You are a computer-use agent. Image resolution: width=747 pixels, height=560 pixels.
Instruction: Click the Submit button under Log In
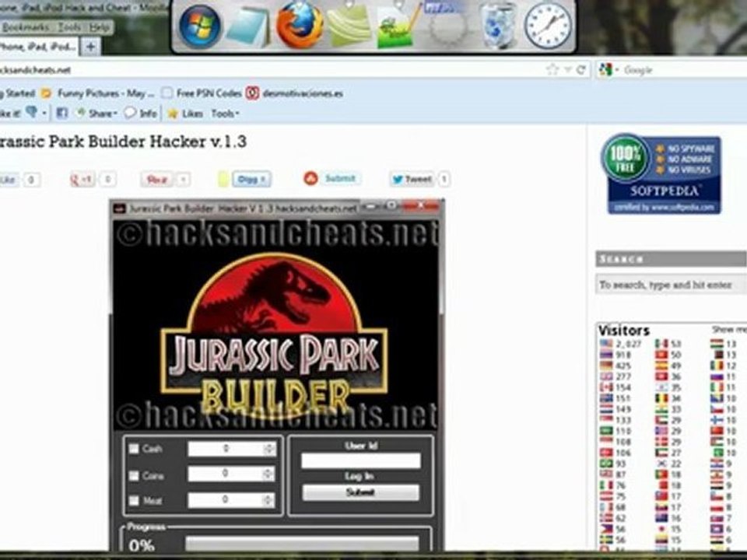point(360,493)
